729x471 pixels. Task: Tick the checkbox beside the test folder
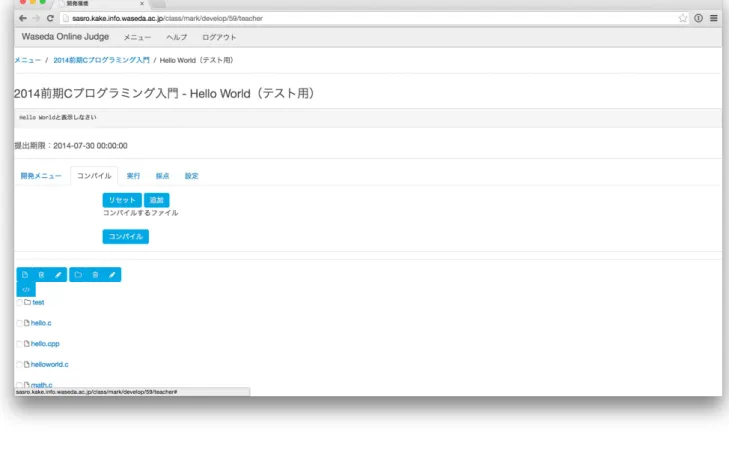[x=20, y=303]
